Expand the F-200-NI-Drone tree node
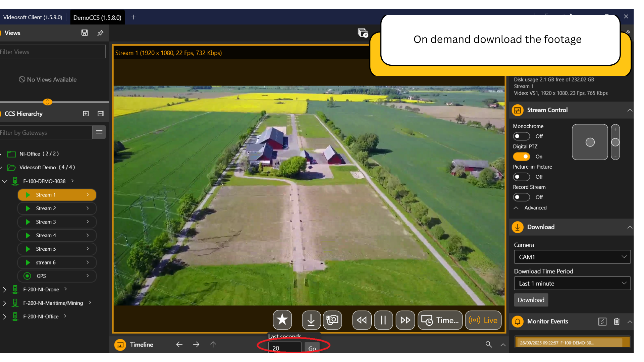Image resolution: width=644 pixels, height=362 pixels. (x=4, y=290)
